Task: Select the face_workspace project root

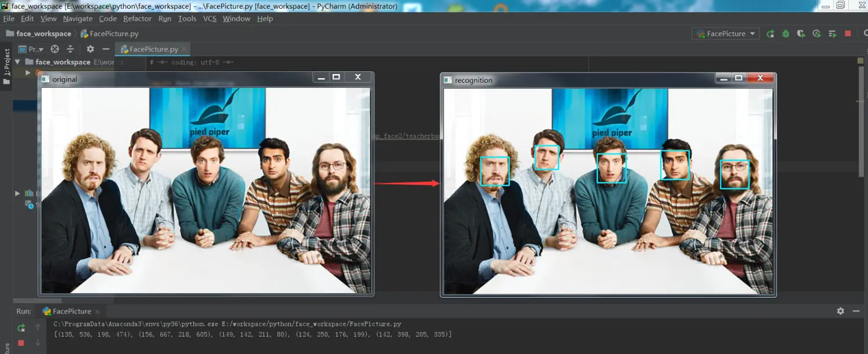Action: point(62,62)
